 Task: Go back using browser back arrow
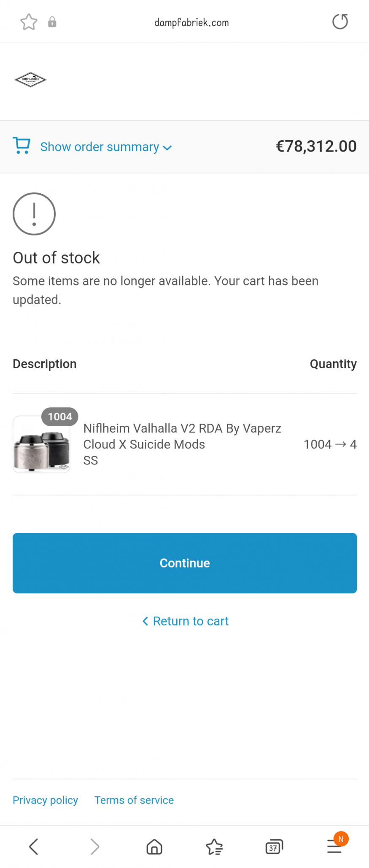[34, 847]
